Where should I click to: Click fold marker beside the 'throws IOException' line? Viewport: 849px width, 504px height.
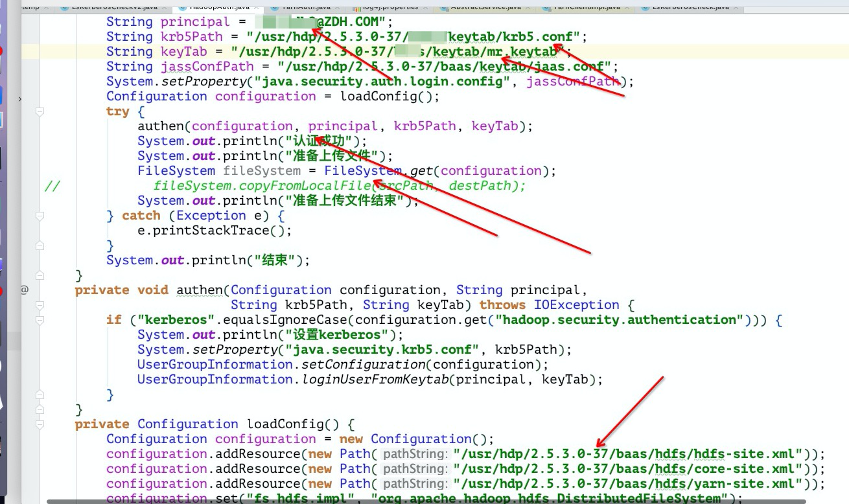point(40,305)
